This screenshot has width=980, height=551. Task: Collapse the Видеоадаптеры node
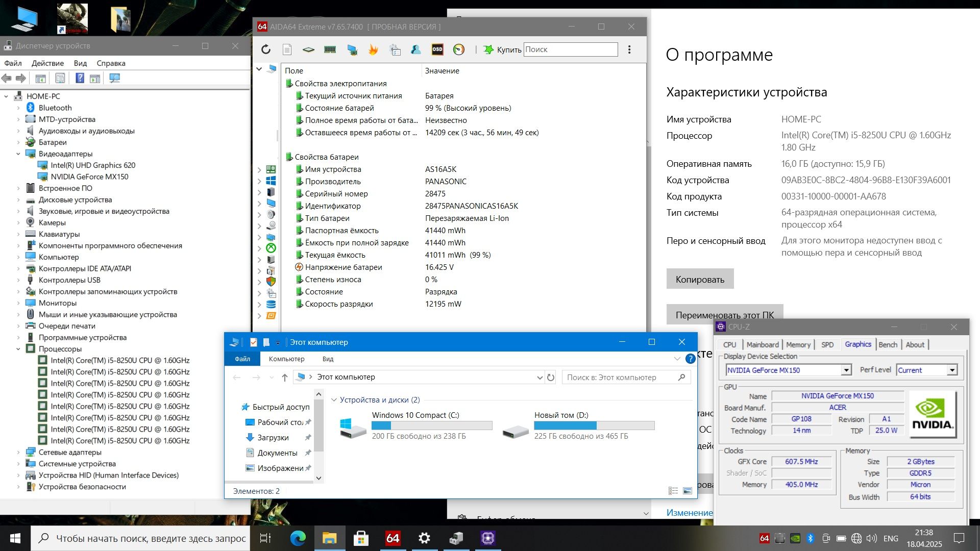tap(18, 154)
